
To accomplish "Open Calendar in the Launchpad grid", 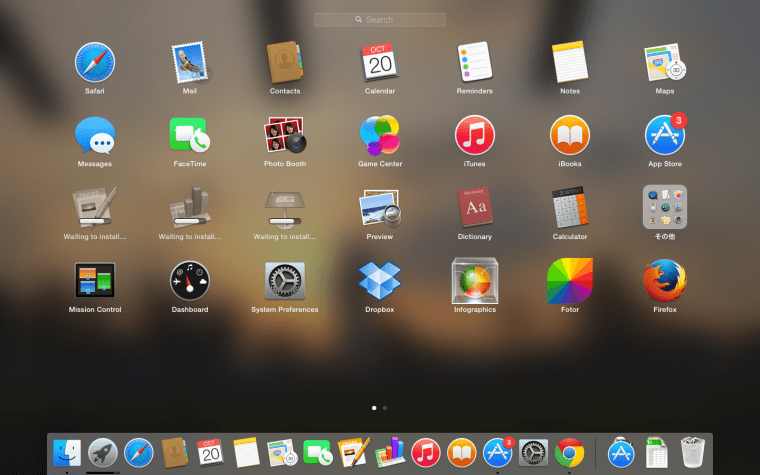I will coord(380,62).
